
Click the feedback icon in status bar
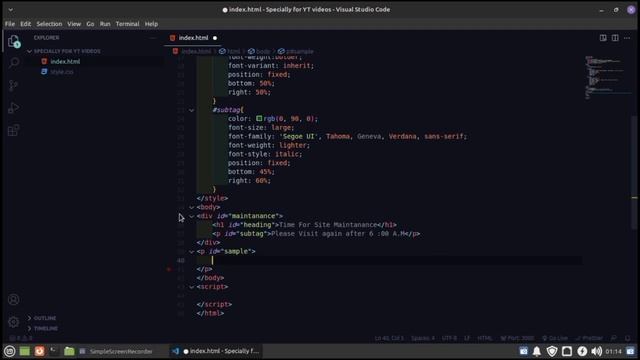(x=613, y=338)
